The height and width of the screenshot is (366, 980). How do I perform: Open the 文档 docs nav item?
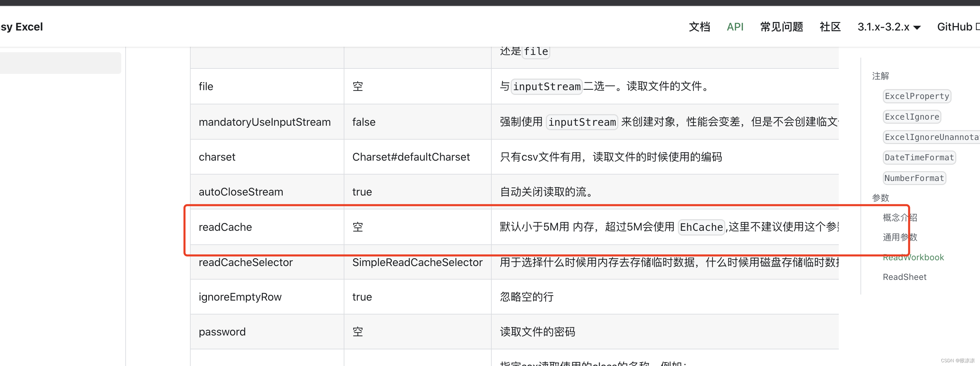coord(699,27)
